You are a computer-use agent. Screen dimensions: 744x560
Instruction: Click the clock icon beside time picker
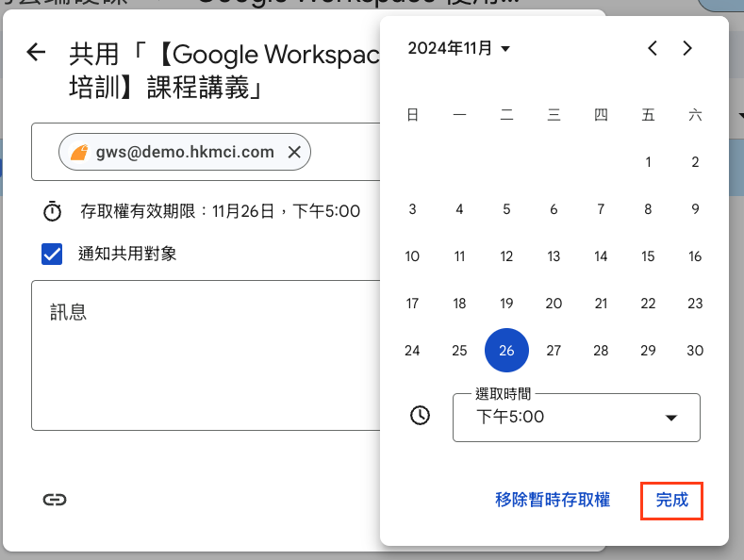click(420, 415)
